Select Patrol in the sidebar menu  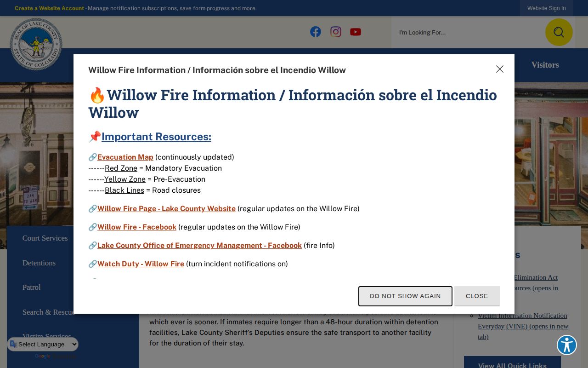[x=32, y=287]
